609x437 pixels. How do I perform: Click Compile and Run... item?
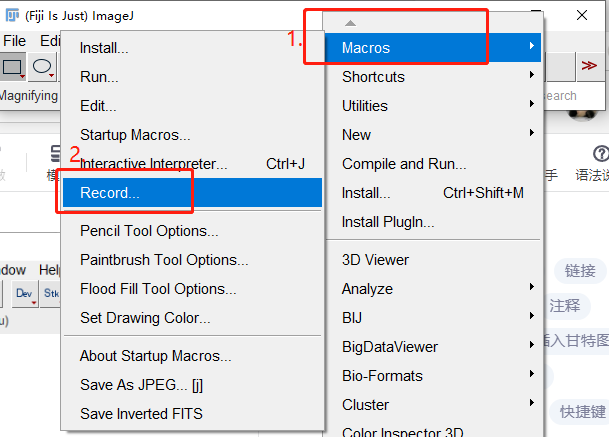click(x=404, y=164)
